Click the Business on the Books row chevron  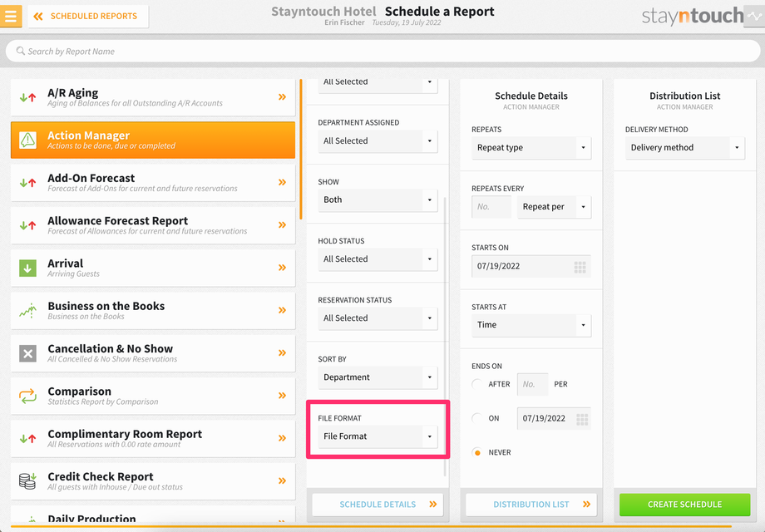point(282,310)
